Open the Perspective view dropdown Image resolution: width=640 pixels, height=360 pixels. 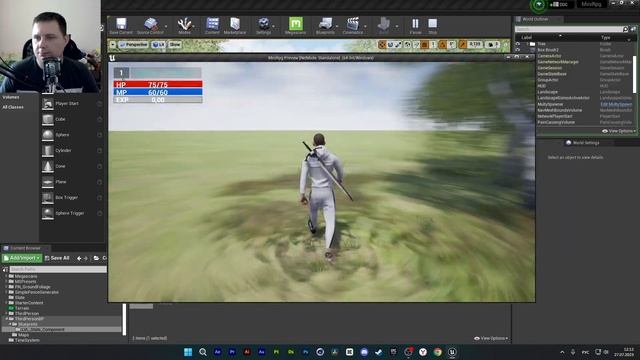(133, 44)
